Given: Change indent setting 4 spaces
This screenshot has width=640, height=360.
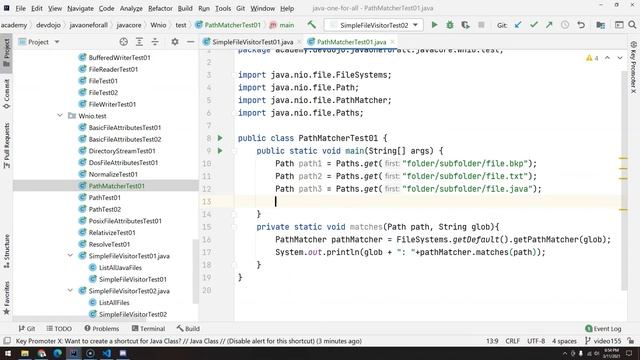Looking at the screenshot, I should point(564,341).
